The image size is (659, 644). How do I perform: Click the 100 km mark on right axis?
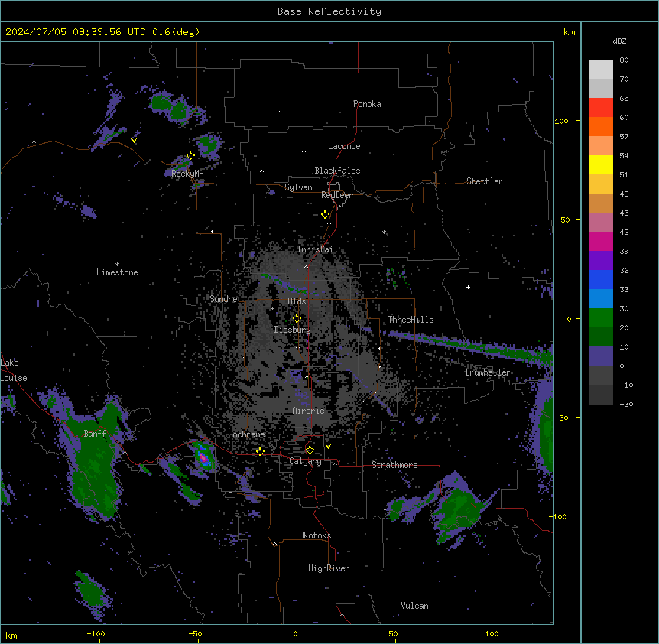(x=561, y=121)
